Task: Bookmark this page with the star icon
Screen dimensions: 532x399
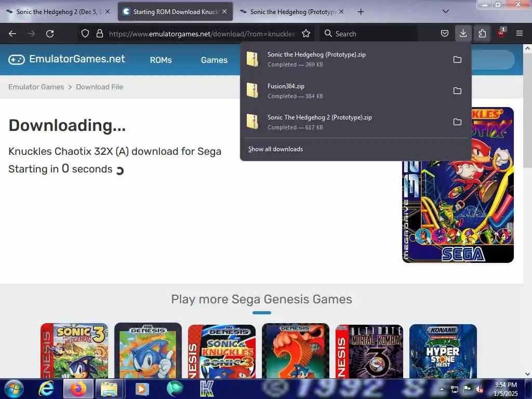Action: [x=306, y=33]
